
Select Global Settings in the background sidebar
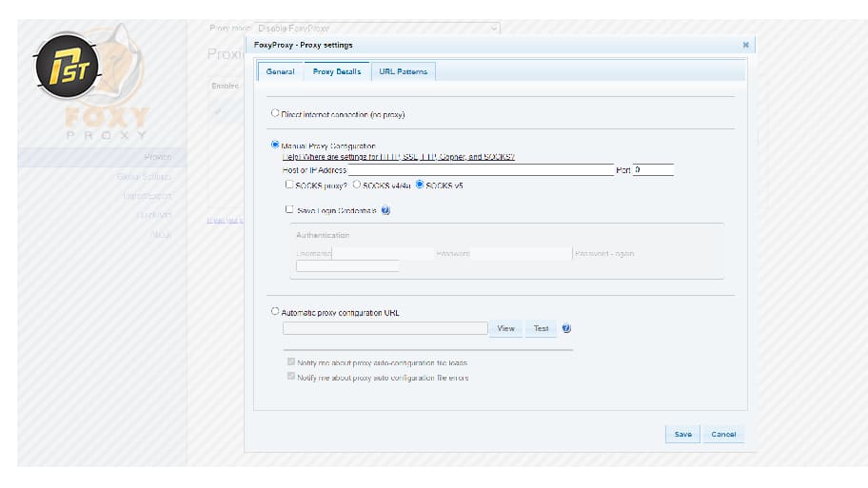tap(145, 177)
